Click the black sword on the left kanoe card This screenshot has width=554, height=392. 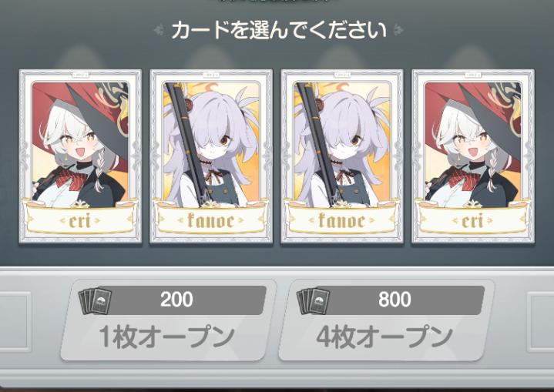point(186,141)
